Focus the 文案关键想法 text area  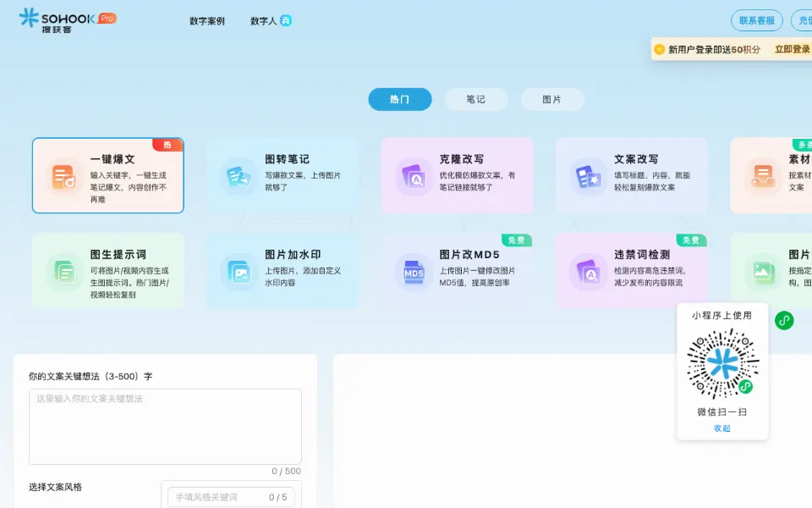click(165, 427)
